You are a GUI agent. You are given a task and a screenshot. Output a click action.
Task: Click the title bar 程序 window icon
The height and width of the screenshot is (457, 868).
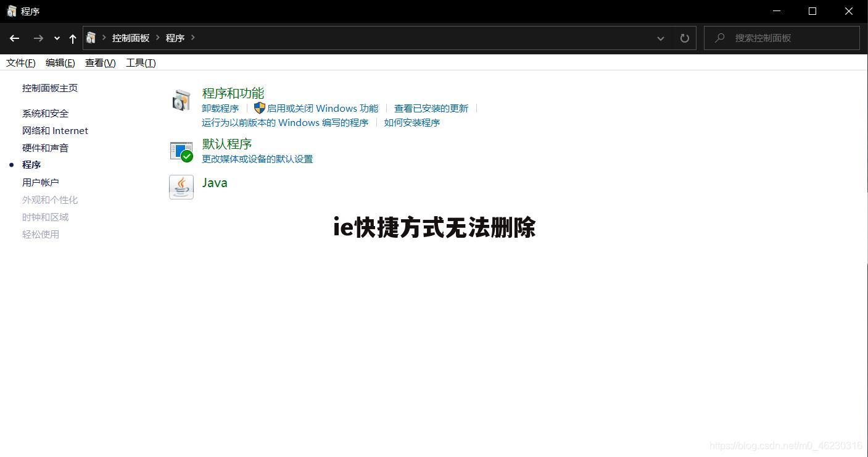(11, 11)
